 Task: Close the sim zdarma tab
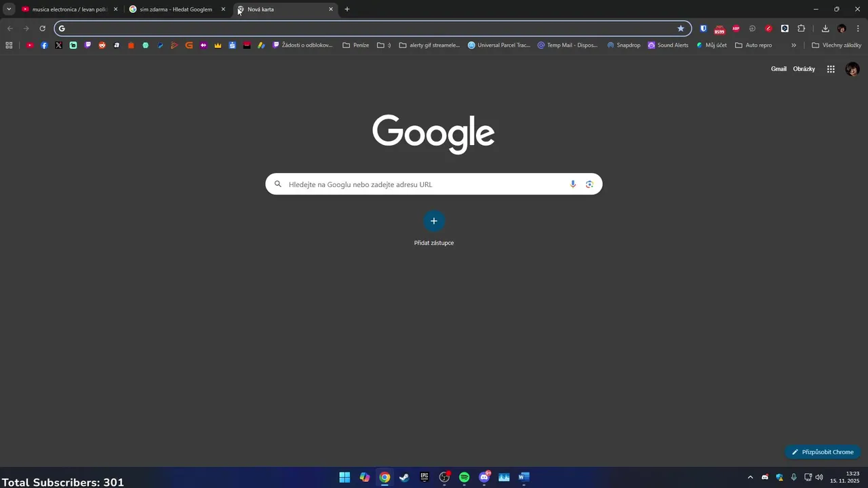pyautogui.click(x=223, y=9)
